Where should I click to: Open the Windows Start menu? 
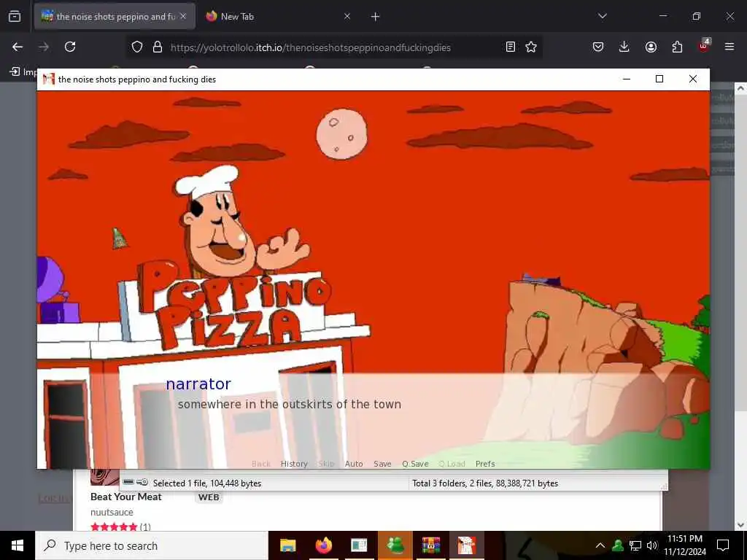pos(18,545)
